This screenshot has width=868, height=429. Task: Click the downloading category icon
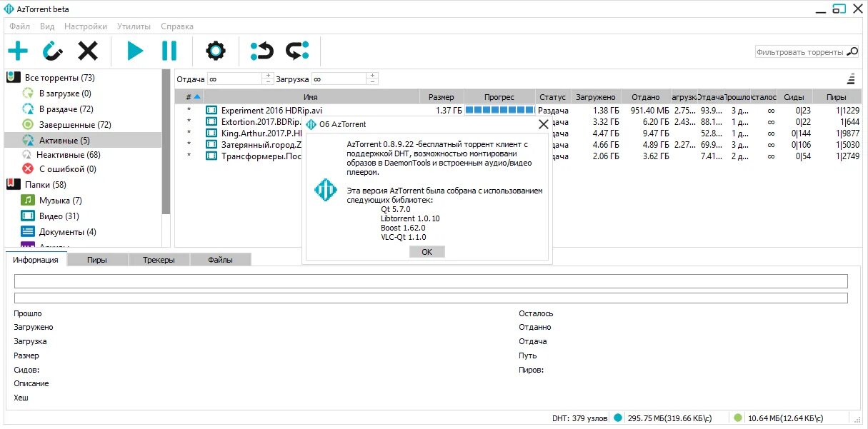(x=28, y=93)
